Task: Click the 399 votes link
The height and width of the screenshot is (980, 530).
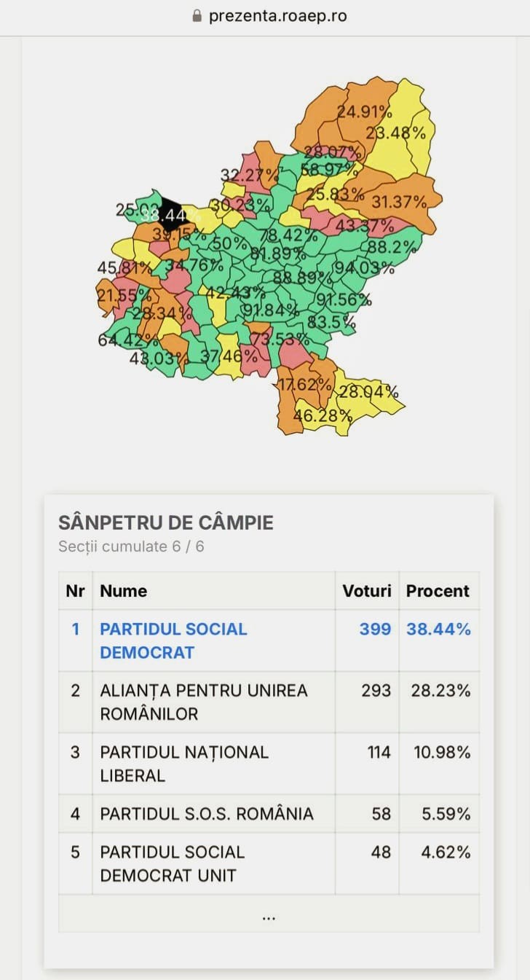Action: click(375, 629)
